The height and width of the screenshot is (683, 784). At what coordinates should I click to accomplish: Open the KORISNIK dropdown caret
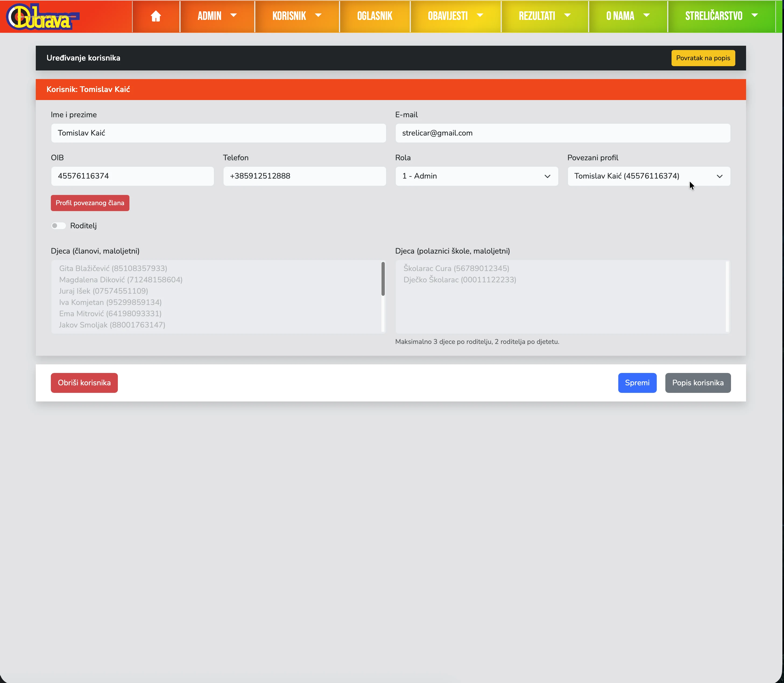[318, 16]
